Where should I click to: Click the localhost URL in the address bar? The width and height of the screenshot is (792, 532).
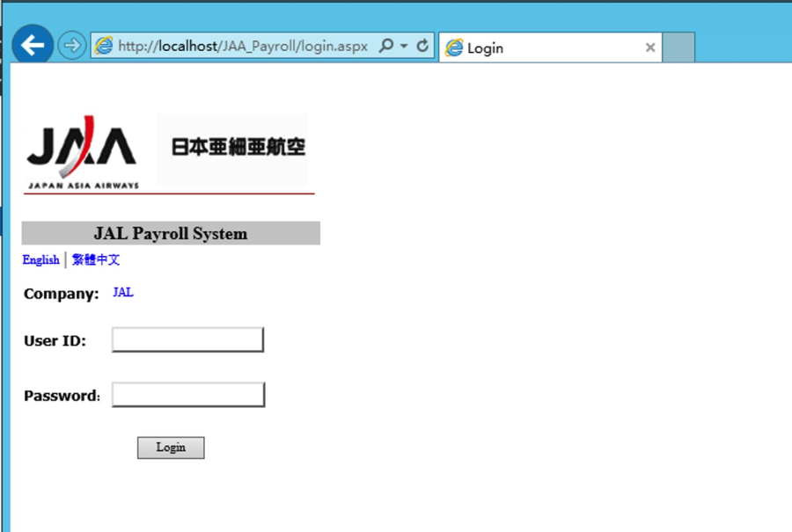click(242, 47)
